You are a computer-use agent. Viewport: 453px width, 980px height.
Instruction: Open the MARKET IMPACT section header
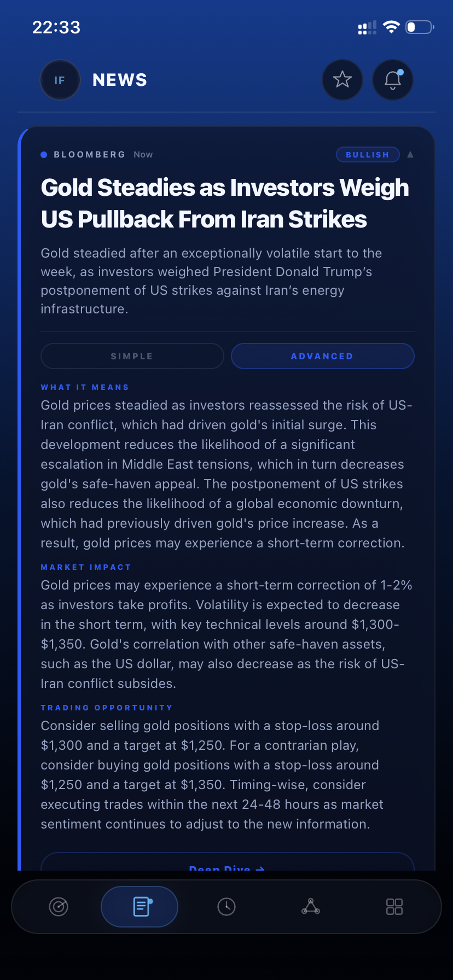point(86,567)
